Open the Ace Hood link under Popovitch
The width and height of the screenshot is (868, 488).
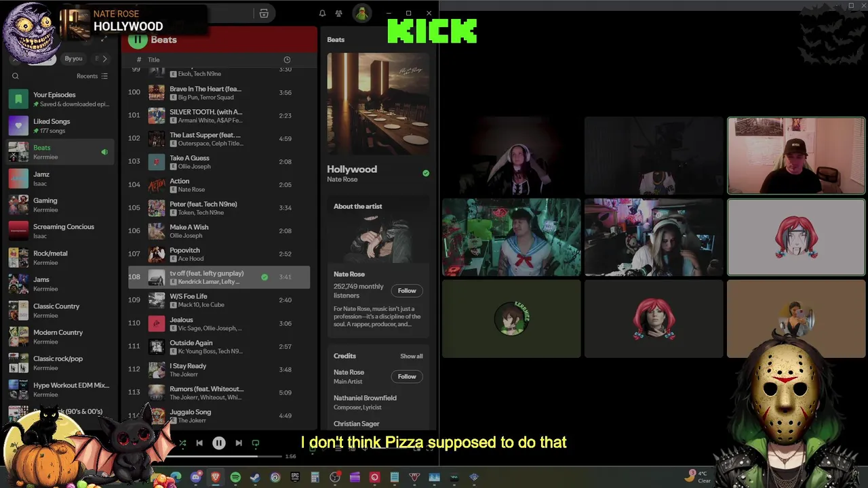(191, 259)
